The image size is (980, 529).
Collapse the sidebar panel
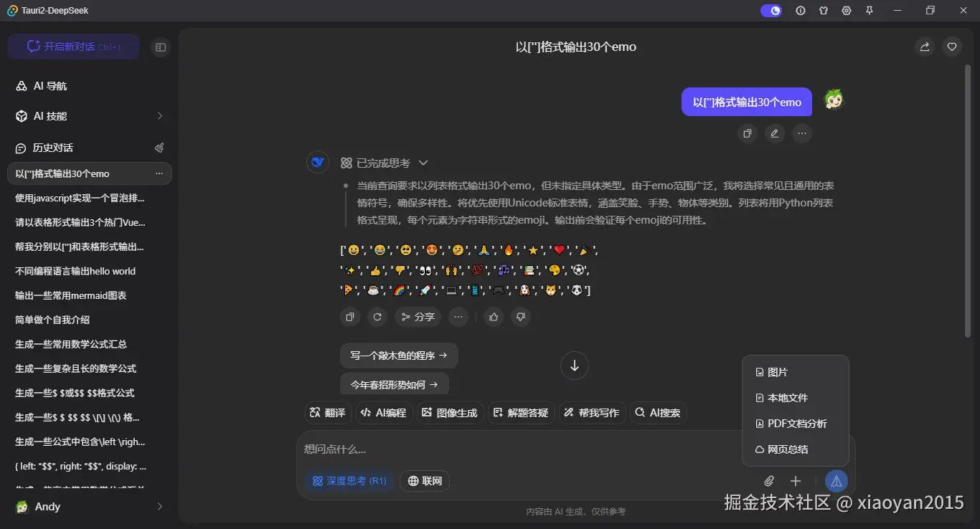(160, 47)
